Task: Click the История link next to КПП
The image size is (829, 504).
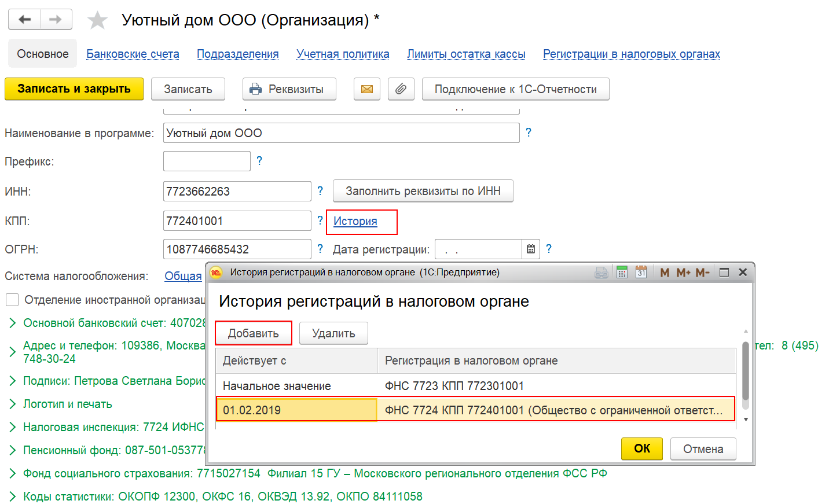Action: tap(355, 221)
